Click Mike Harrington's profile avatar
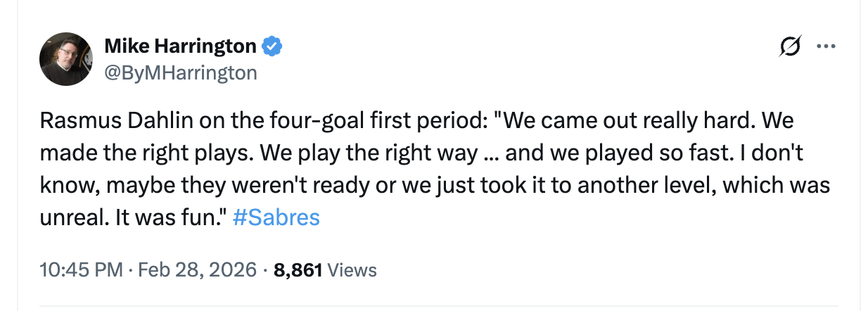868x311 pixels. (66, 59)
